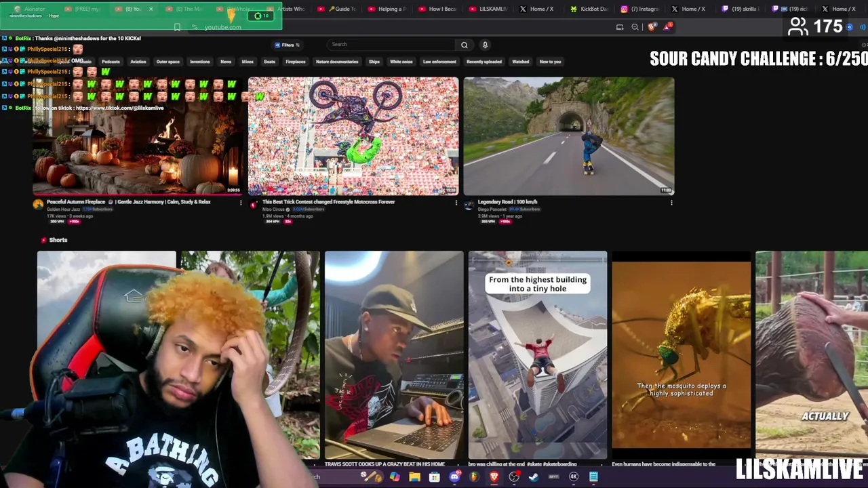The image size is (868, 488).
Task: Open freestyle motocross trick contest thumbnail
Action: (x=353, y=136)
